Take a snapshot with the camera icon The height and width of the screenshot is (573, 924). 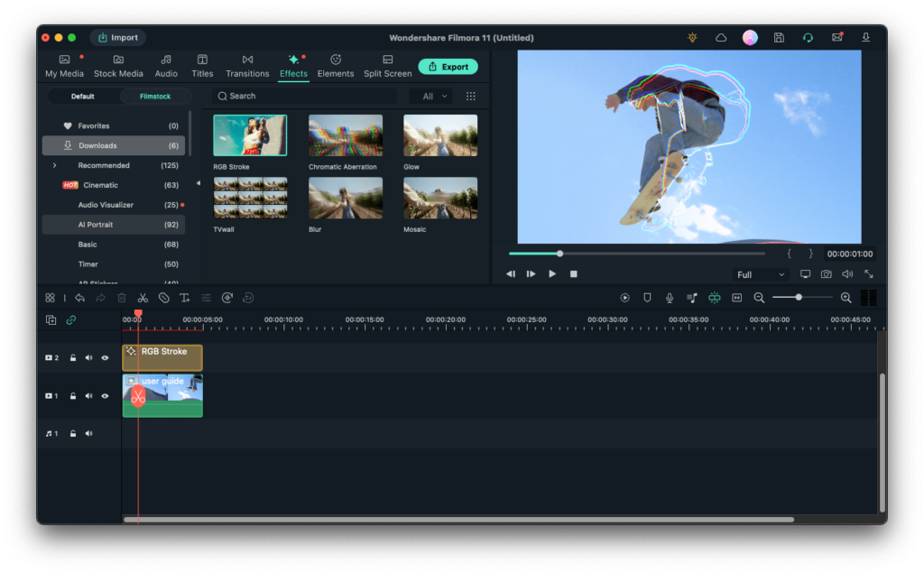pyautogui.click(x=826, y=274)
